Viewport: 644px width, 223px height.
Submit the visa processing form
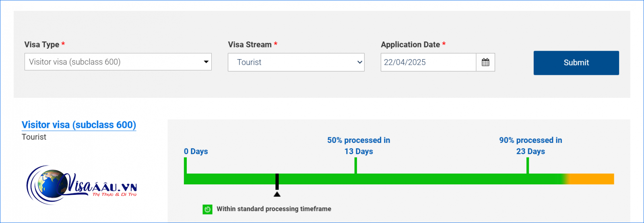point(576,63)
